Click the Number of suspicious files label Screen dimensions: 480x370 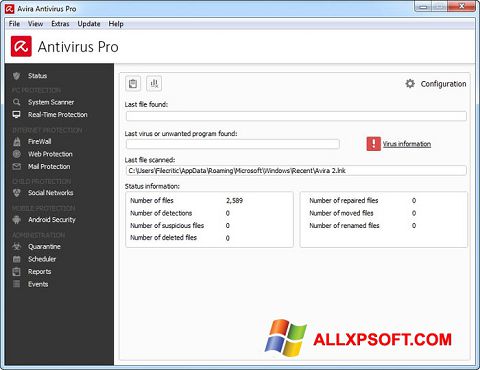point(167,226)
